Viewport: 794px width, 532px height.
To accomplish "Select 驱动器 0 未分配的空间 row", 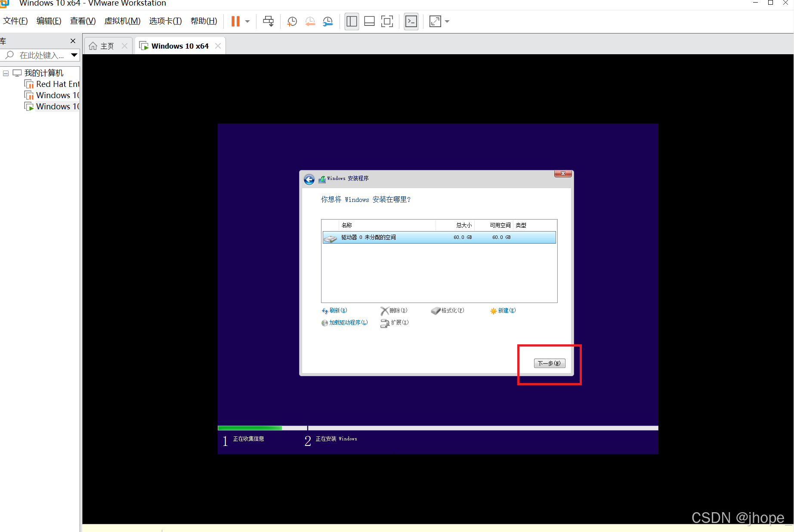I will click(x=439, y=237).
